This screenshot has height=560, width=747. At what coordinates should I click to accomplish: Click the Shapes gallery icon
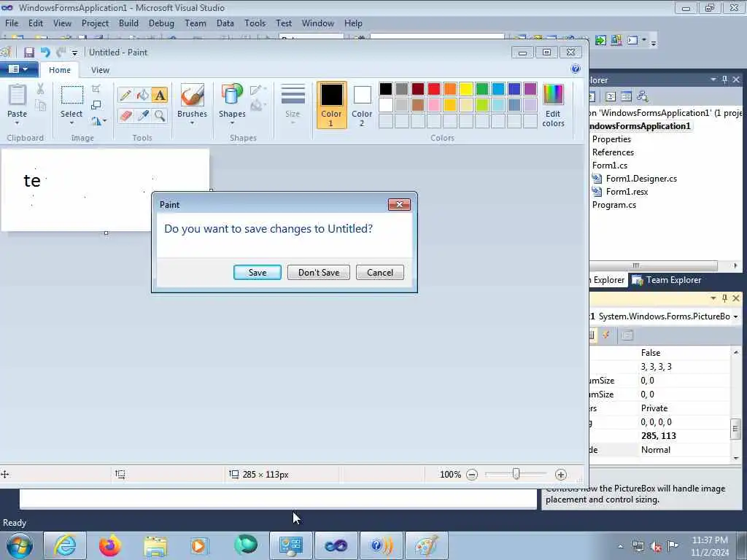pos(231,96)
